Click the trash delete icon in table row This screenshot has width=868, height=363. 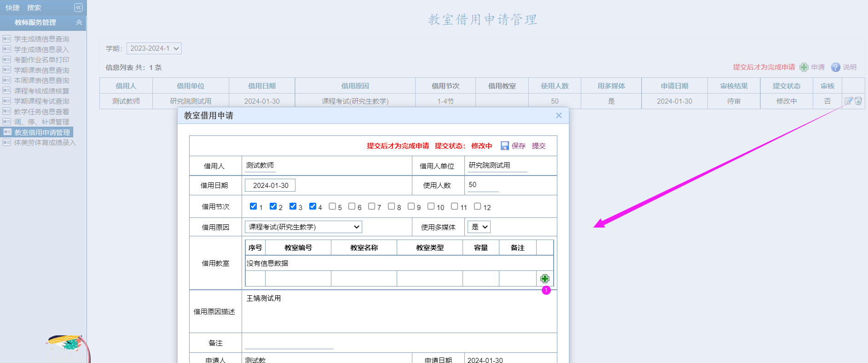coord(858,101)
